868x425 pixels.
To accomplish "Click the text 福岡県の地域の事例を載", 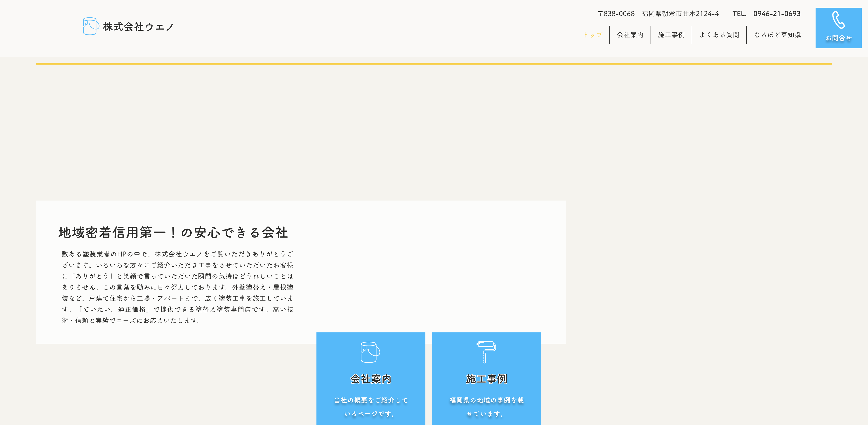I will click(x=486, y=400).
